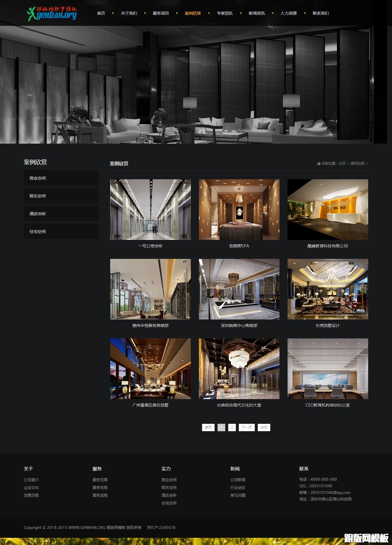The height and width of the screenshot is (545, 392).
Task: Click 主页 in the breadcrumb trail
Action: coord(342,163)
